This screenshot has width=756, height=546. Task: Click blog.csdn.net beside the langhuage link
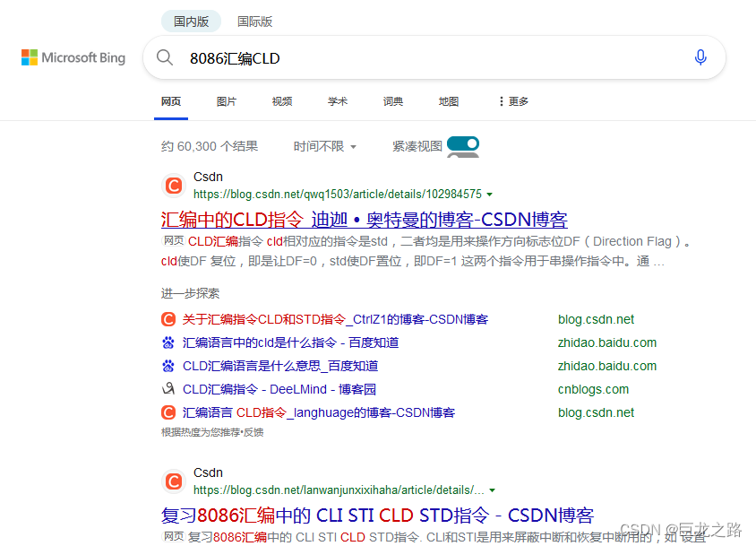(596, 412)
